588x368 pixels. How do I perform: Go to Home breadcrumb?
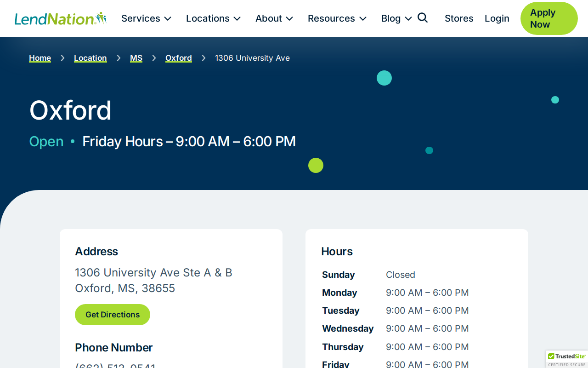[x=40, y=58]
